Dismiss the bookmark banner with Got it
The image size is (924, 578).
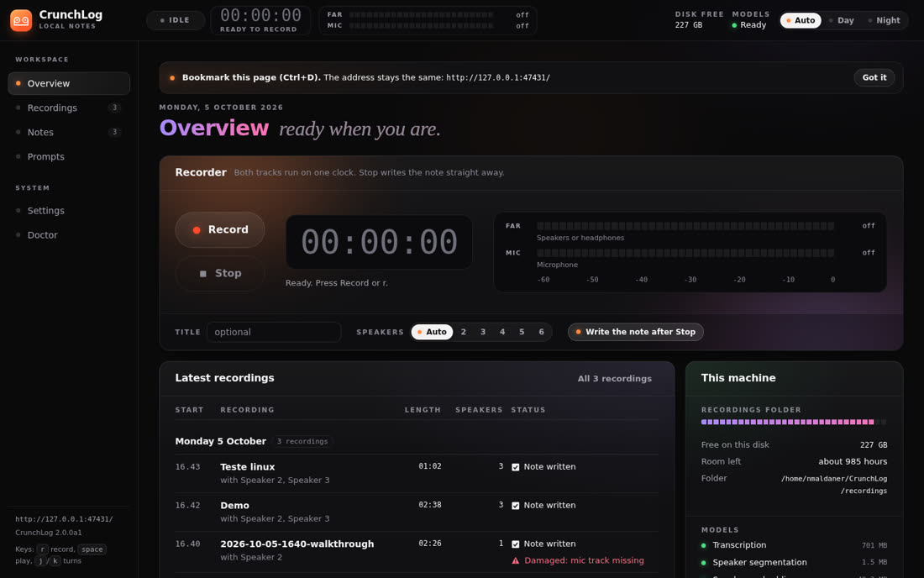pos(874,78)
